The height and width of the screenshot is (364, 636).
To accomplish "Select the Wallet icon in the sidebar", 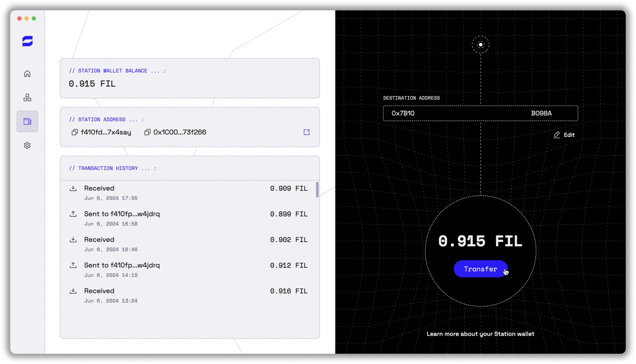I will [x=27, y=121].
